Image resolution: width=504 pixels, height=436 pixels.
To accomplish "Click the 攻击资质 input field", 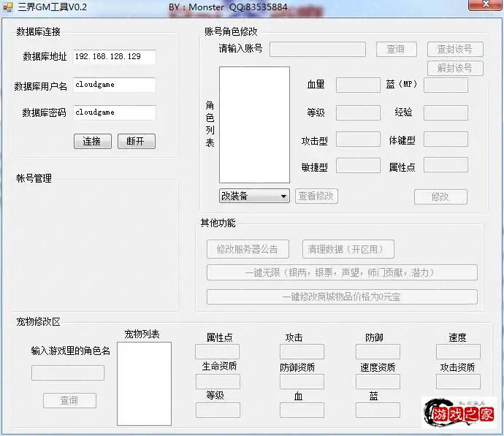I will pyautogui.click(x=459, y=381).
